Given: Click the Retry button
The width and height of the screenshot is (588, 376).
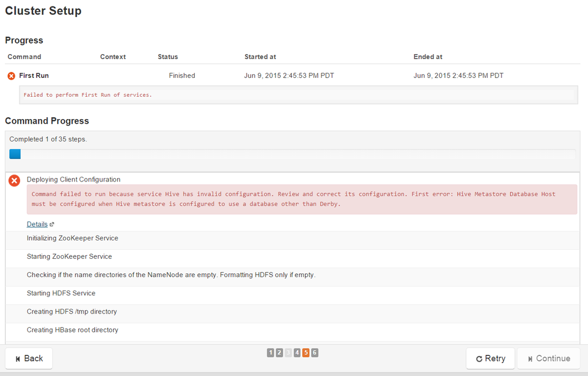Looking at the screenshot, I should pyautogui.click(x=490, y=358).
